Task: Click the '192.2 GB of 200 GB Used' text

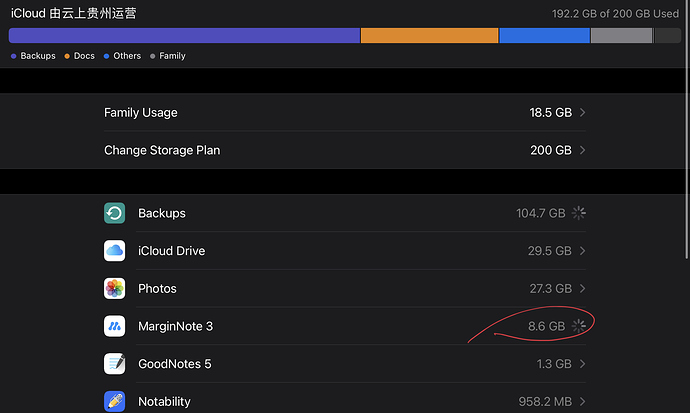Action: pyautogui.click(x=615, y=14)
